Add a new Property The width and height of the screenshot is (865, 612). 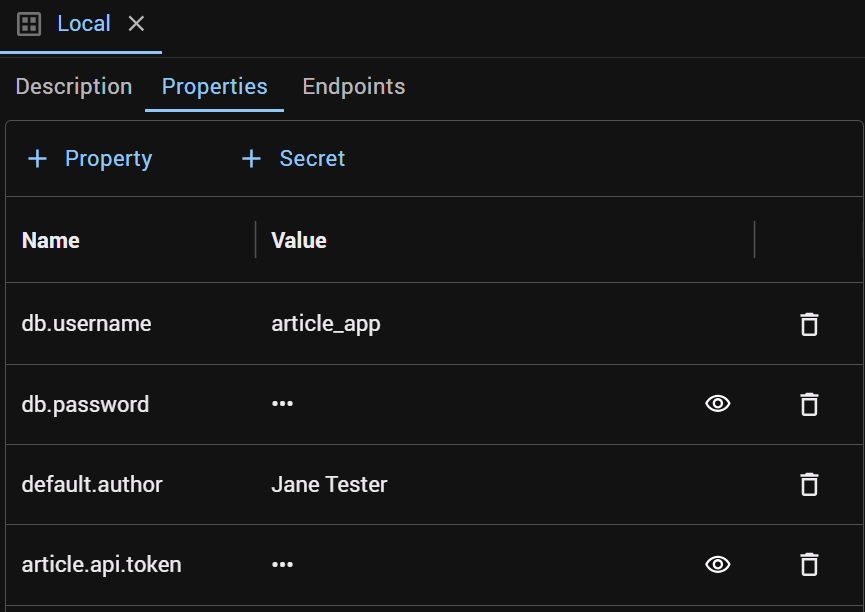[90, 159]
